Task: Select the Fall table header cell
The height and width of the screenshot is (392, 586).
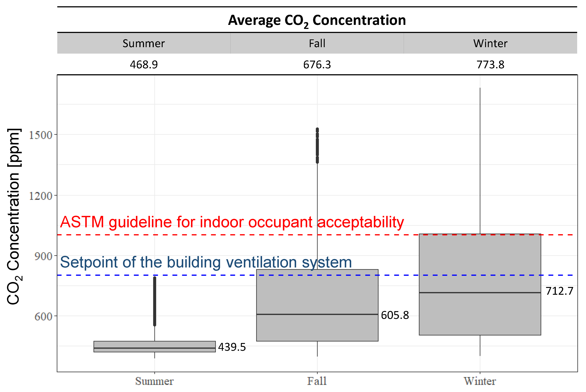Action: (x=317, y=43)
